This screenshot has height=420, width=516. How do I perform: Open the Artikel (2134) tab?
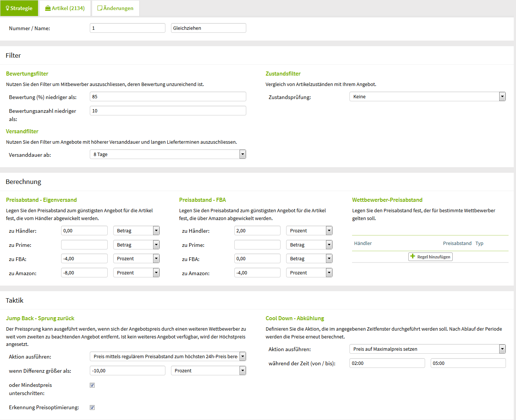click(65, 8)
